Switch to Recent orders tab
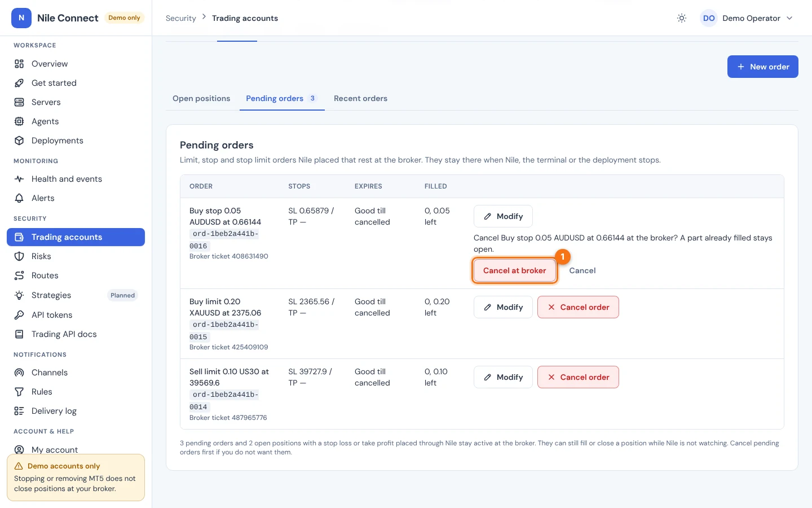Viewport: 812px width, 508px height. pyautogui.click(x=360, y=98)
